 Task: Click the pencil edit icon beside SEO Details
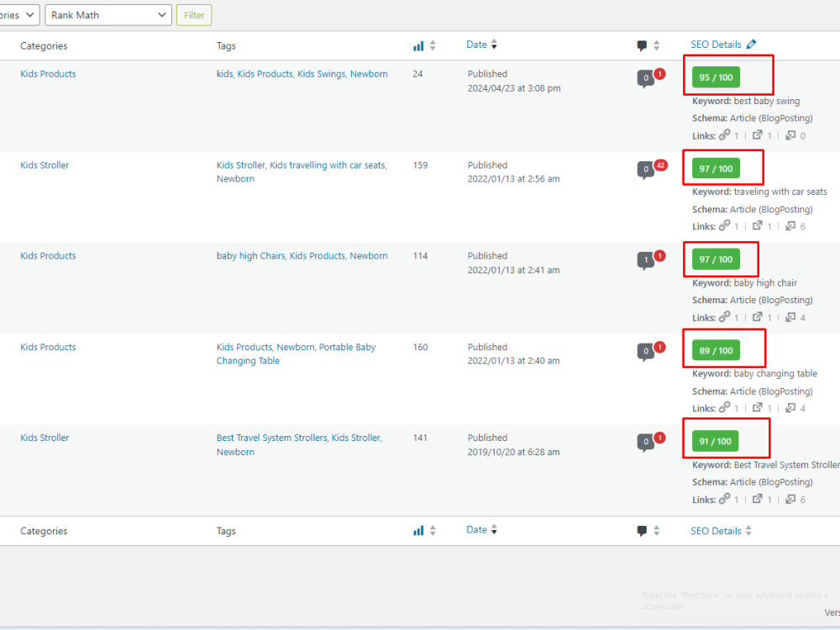[751, 45]
